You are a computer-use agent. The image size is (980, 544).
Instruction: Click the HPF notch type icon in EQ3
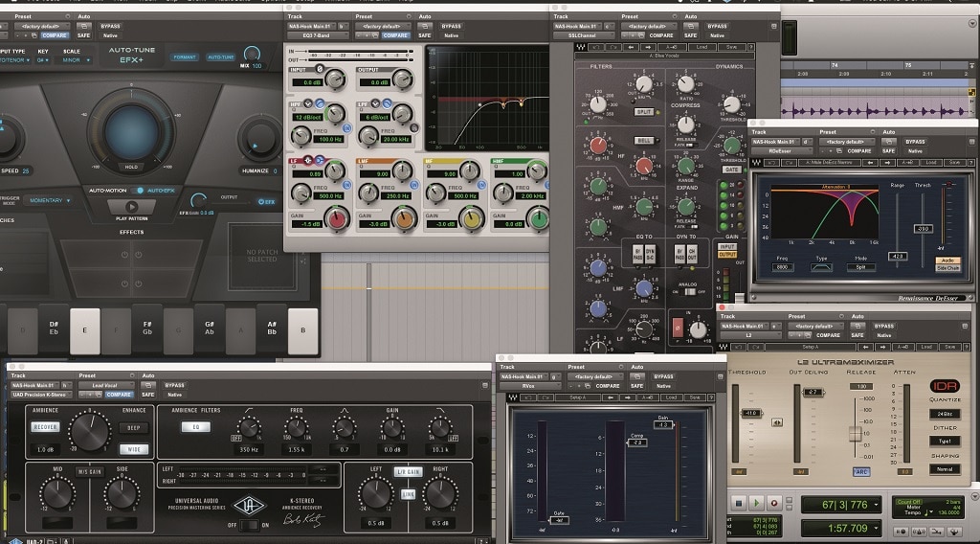tap(307, 103)
